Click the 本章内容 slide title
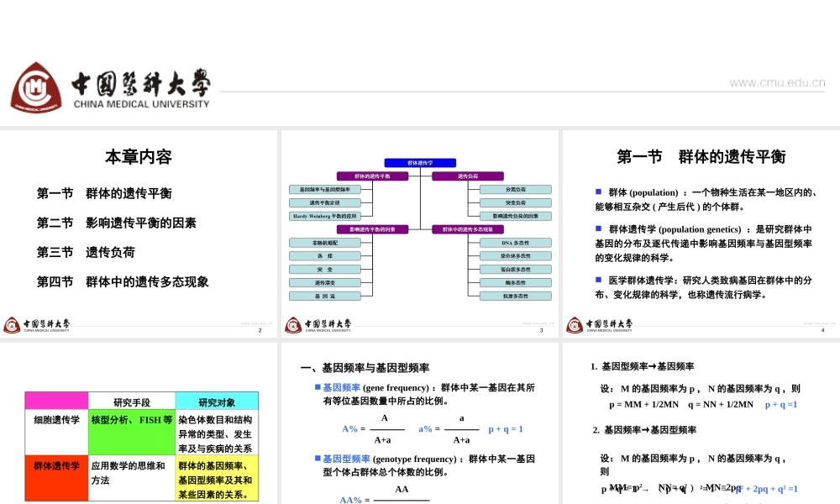Screen dimensions: 840x504 [x=139, y=156]
